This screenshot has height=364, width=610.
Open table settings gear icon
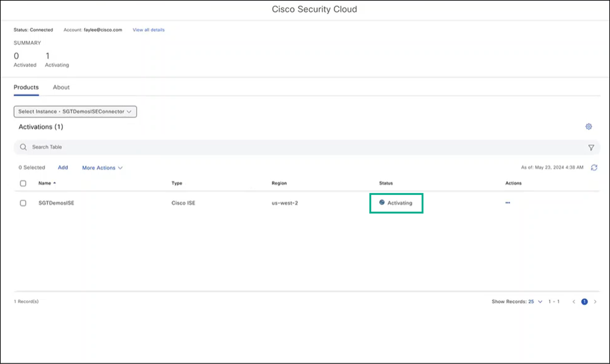tap(589, 127)
